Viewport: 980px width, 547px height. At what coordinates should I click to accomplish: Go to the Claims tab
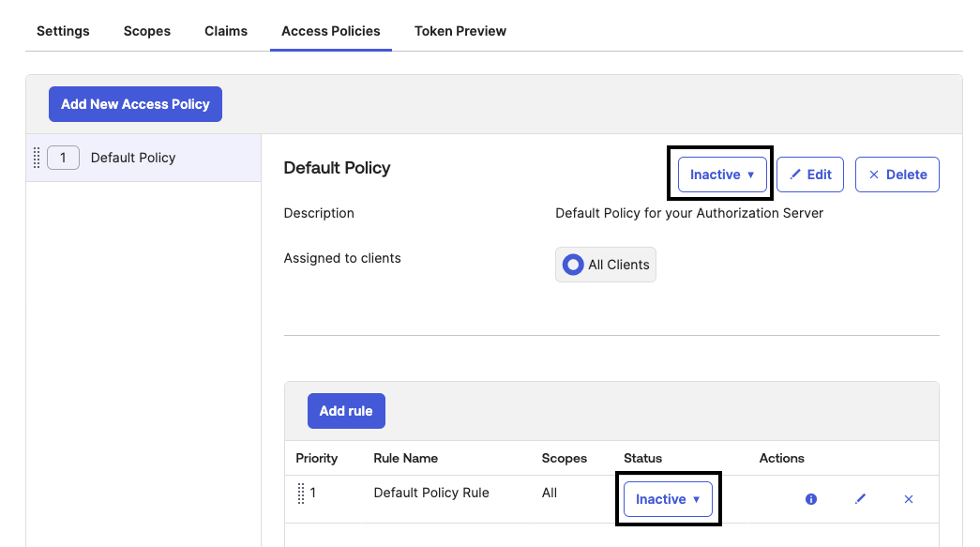(x=226, y=31)
